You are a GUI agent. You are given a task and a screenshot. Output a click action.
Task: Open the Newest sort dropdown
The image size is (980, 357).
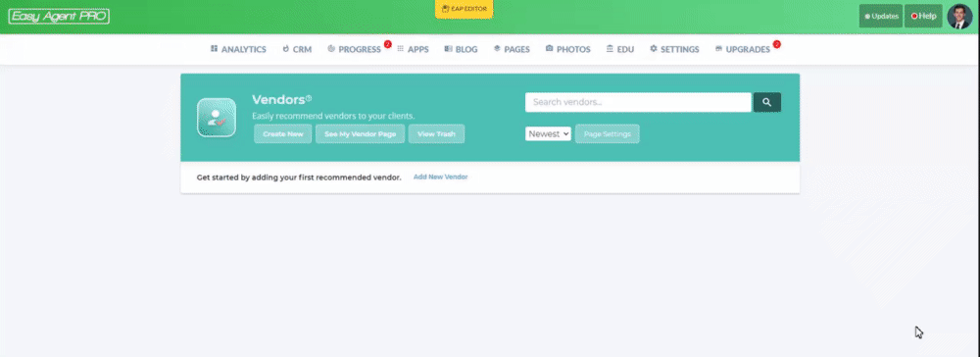[548, 133]
